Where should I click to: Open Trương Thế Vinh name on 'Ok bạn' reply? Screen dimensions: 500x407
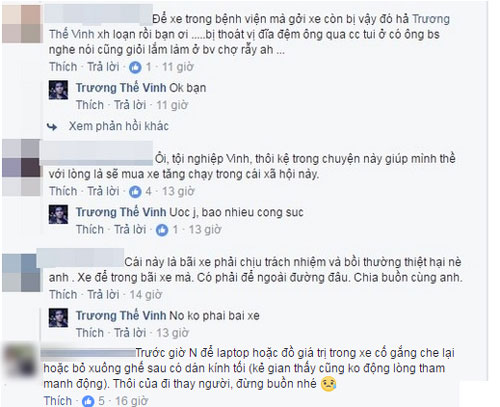click(121, 88)
